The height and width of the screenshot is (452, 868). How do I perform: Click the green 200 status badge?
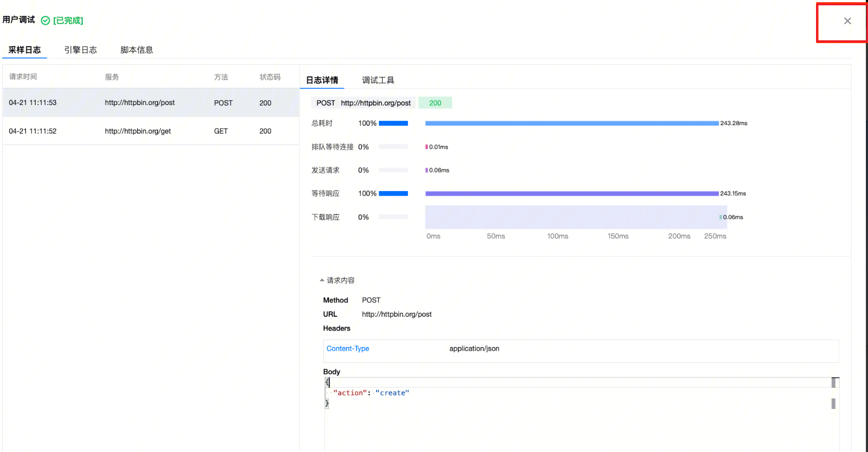tap(435, 103)
